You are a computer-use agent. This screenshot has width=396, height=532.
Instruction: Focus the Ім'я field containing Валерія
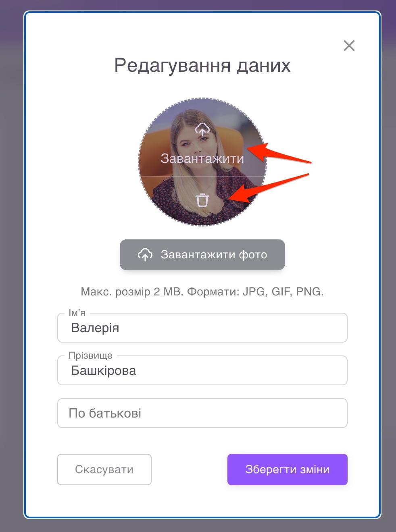pyautogui.click(x=202, y=328)
